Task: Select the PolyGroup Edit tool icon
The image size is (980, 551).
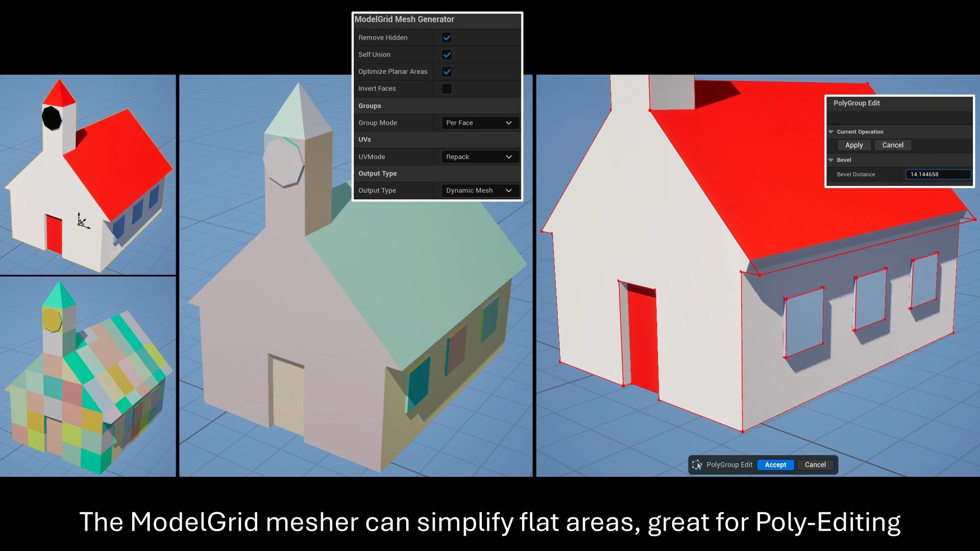Action: (x=697, y=465)
